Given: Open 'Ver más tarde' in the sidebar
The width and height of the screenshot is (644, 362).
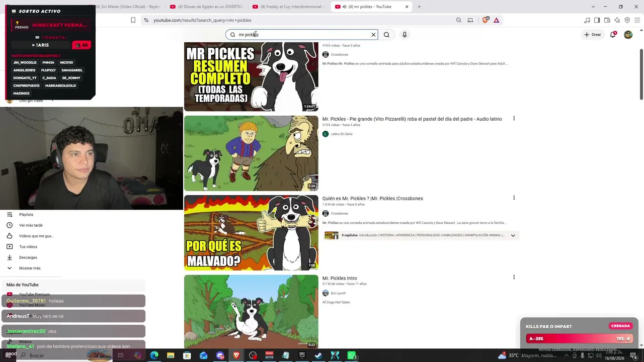Looking at the screenshot, I should (x=31, y=225).
